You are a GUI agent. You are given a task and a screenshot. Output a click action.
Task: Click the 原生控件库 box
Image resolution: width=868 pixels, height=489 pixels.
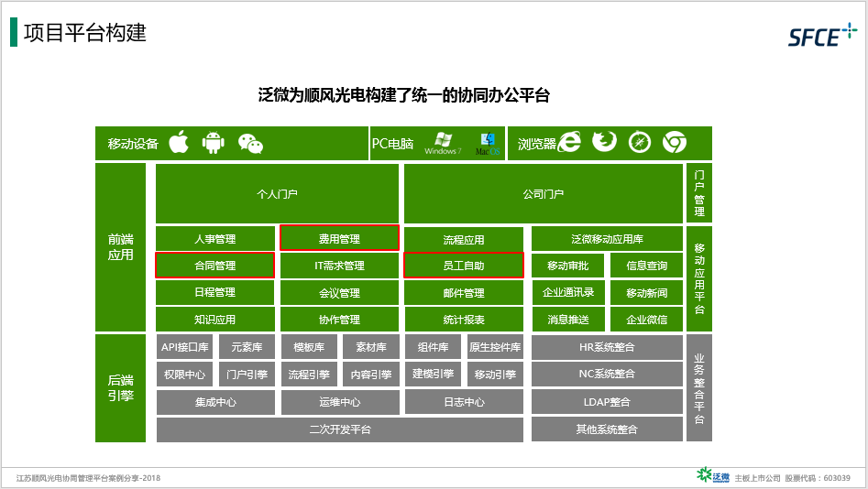[496, 347]
